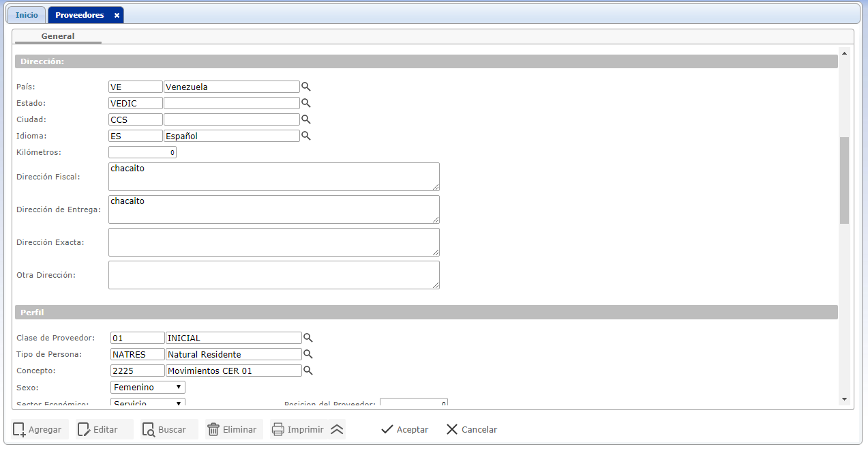The width and height of the screenshot is (868, 449).
Task: Open the Sector Económico dropdown
Action: click(x=147, y=403)
